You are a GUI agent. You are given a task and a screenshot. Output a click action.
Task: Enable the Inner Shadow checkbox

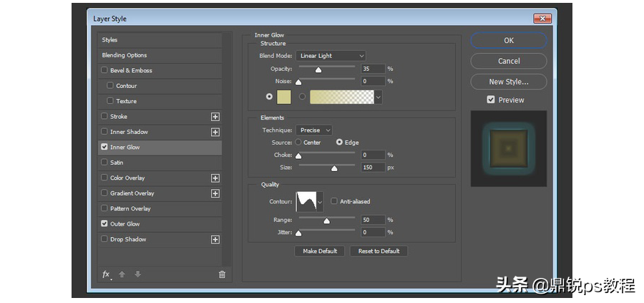104,132
